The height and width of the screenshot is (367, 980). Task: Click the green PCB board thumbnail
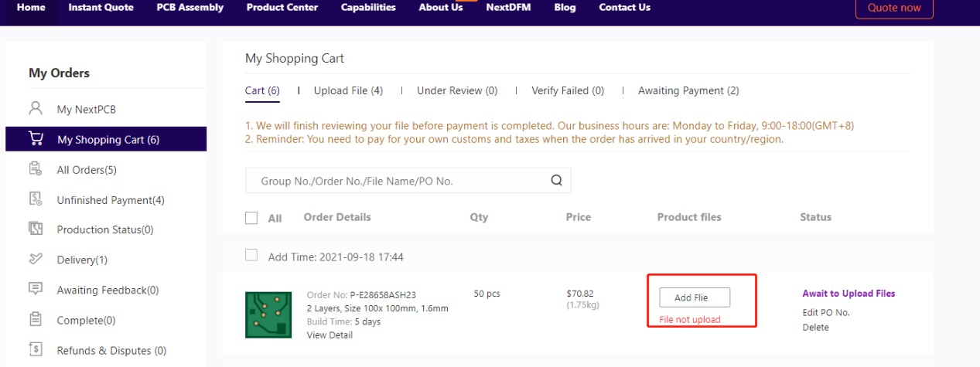pos(268,314)
